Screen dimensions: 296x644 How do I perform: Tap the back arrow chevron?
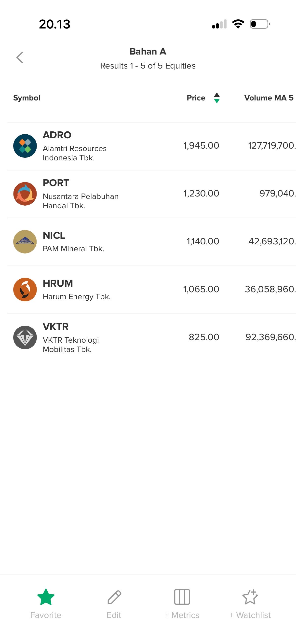[20, 57]
